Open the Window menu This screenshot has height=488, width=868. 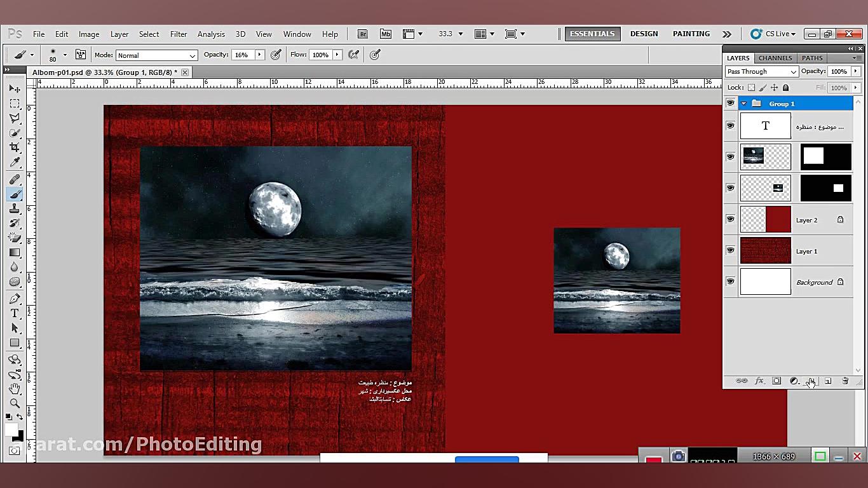tap(297, 34)
